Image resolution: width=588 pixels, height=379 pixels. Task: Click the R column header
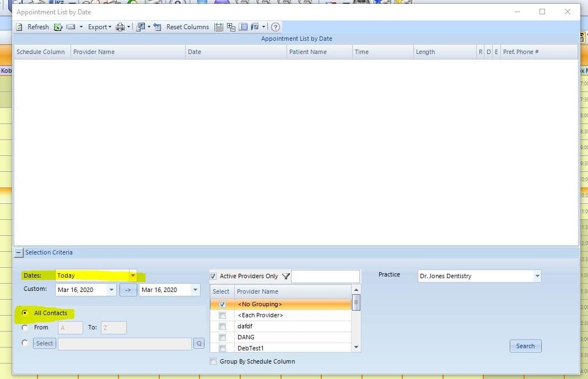(x=481, y=52)
